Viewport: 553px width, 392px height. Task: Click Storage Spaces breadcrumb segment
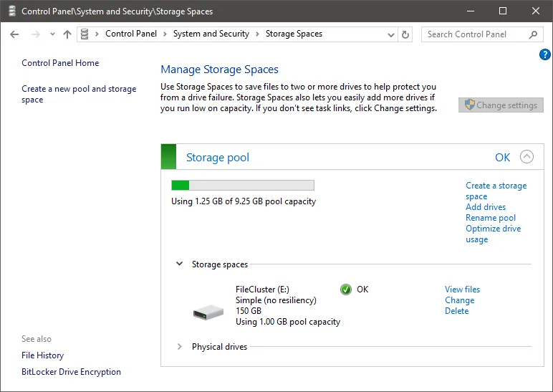click(294, 34)
